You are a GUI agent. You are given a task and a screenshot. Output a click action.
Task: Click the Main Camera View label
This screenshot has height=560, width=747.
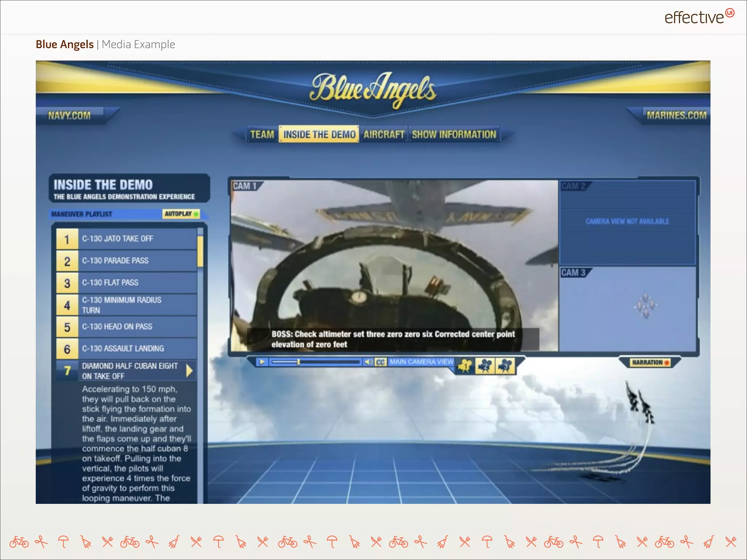point(421,362)
